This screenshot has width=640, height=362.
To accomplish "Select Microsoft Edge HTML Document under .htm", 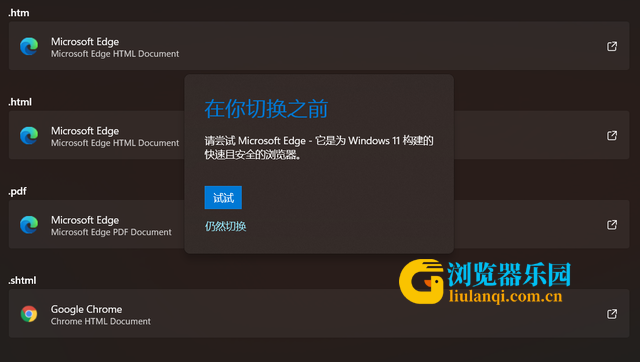I will point(115,54).
